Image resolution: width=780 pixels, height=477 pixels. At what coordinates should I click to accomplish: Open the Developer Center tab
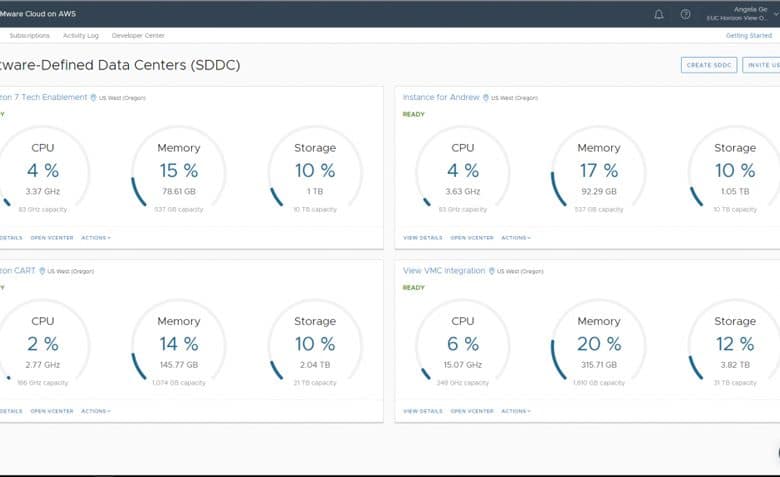pos(138,36)
